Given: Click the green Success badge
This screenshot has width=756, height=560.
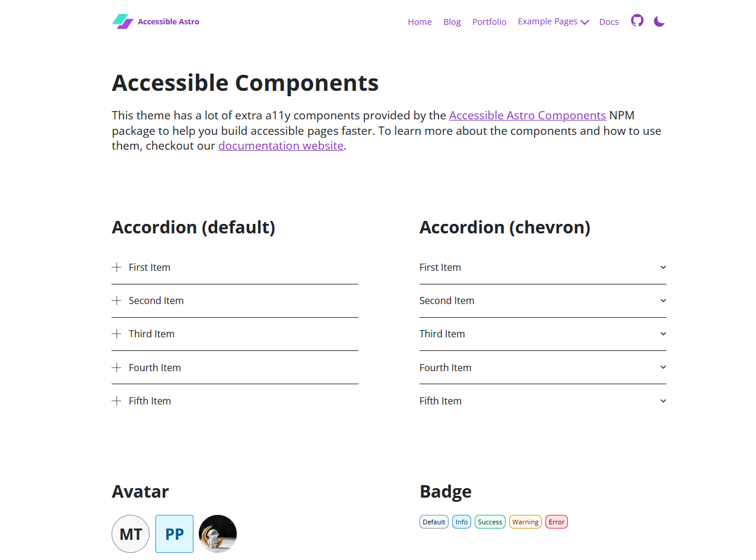Looking at the screenshot, I should coord(490,521).
